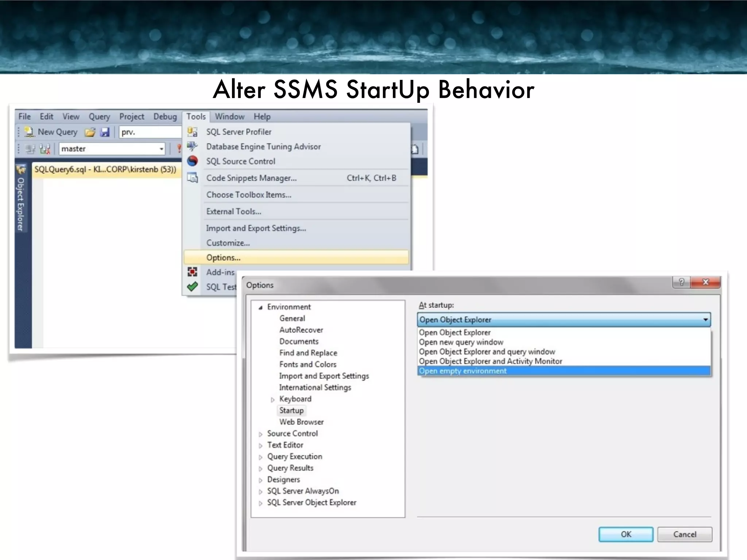747x560 pixels.
Task: Click the SQL Test green checkmark icon
Action: click(192, 287)
